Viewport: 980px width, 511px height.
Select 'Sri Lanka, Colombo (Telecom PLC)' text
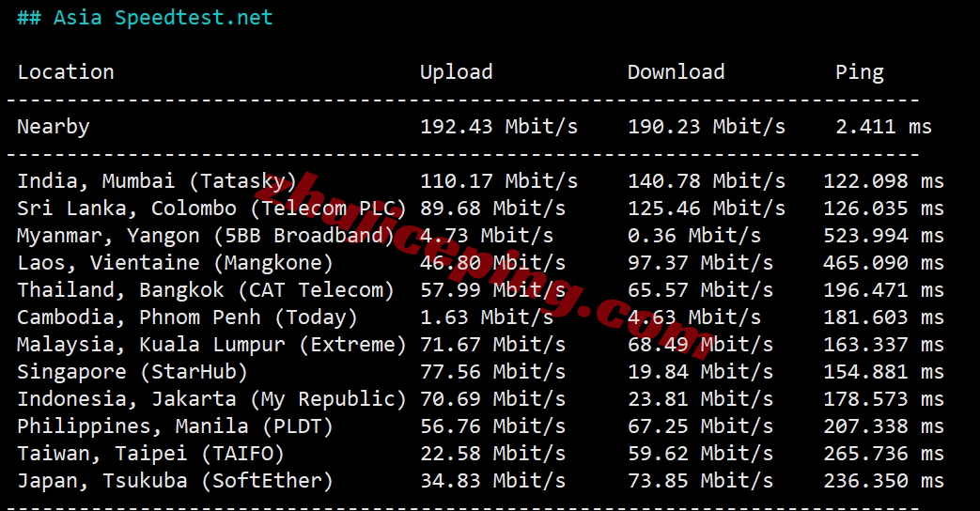211,209
